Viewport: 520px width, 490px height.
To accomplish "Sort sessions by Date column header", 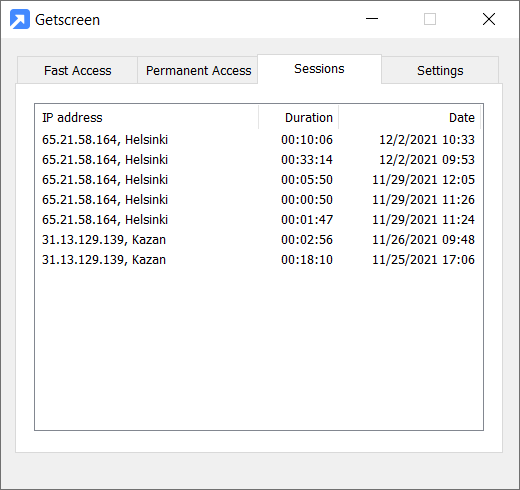I will (x=410, y=117).
